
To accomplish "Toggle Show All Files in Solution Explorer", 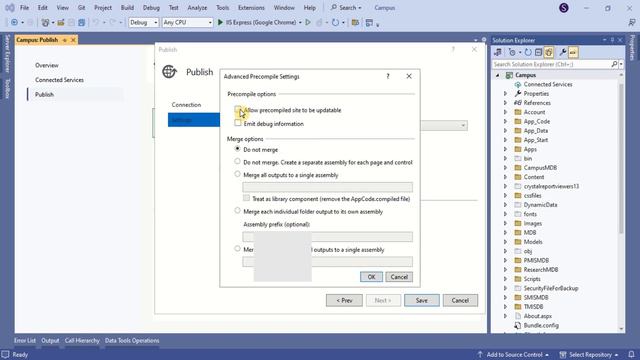I will click(x=549, y=52).
